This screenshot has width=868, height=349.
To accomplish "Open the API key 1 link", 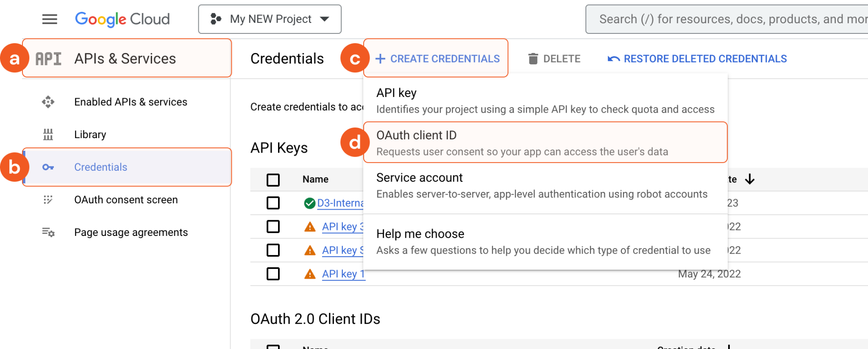I will (x=343, y=274).
